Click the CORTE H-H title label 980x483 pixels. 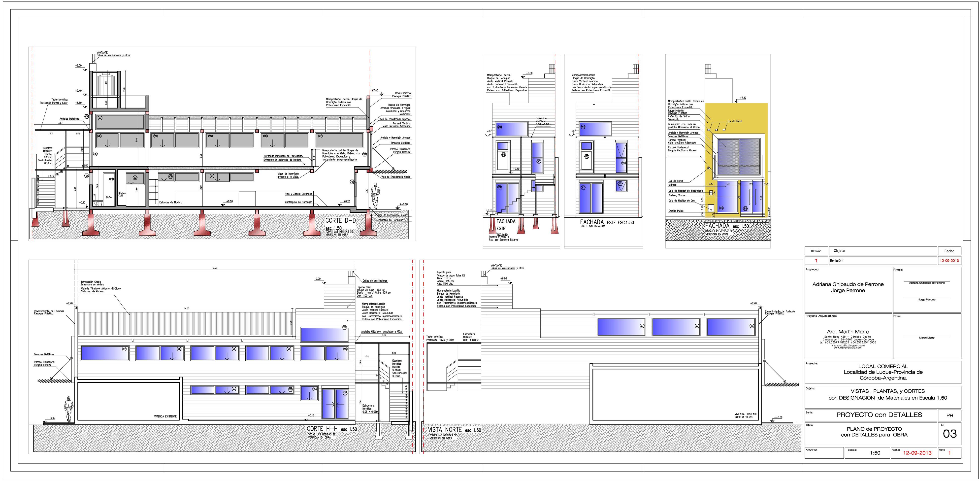click(x=322, y=429)
